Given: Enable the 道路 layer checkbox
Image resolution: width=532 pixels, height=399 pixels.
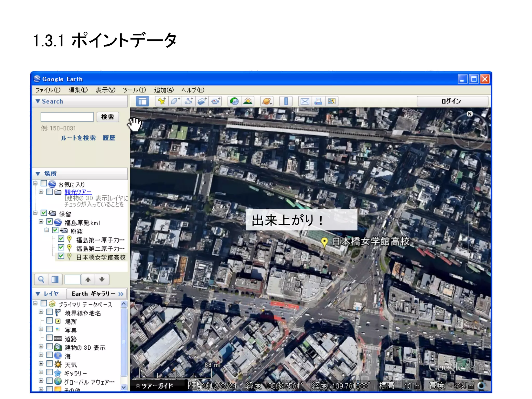Looking at the screenshot, I should (49, 337).
